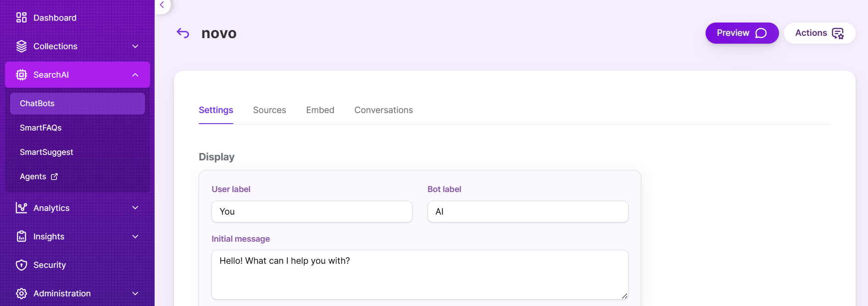Image resolution: width=868 pixels, height=306 pixels.
Task: Click the 'Initial message' caption
Action: point(240,239)
